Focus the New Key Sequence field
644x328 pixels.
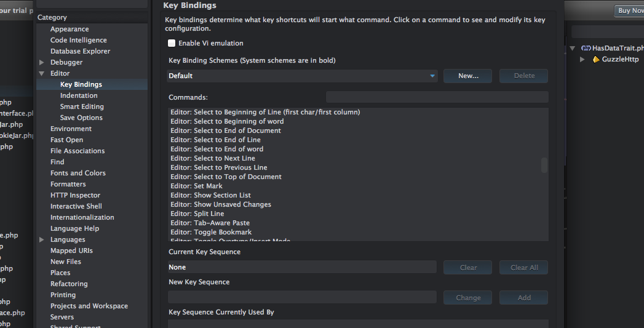coord(302,298)
